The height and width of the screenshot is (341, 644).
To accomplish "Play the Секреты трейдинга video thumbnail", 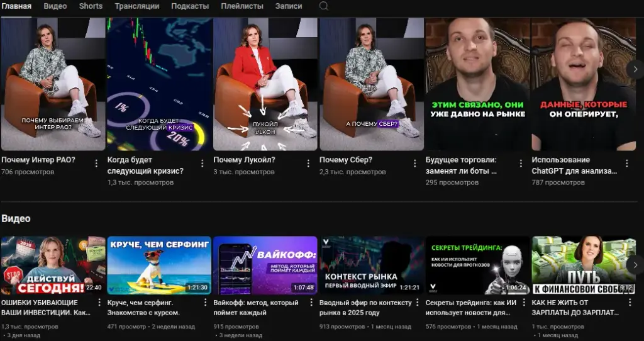I will [478, 265].
